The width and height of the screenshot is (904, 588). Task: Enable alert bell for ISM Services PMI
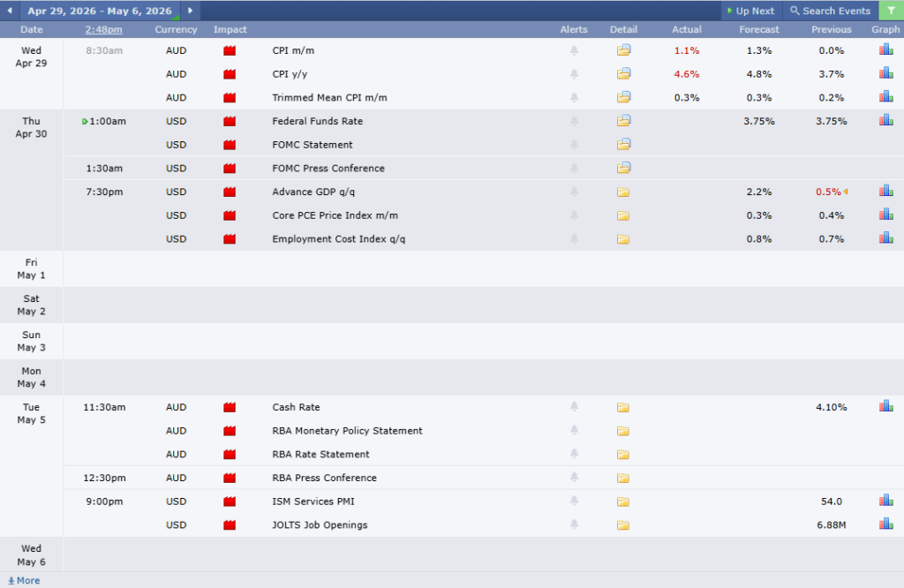pos(574,501)
